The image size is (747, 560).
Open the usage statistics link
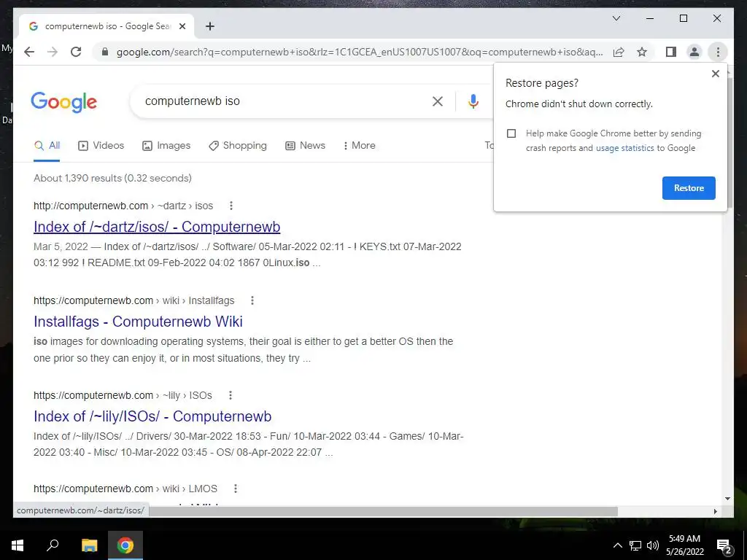pos(624,148)
